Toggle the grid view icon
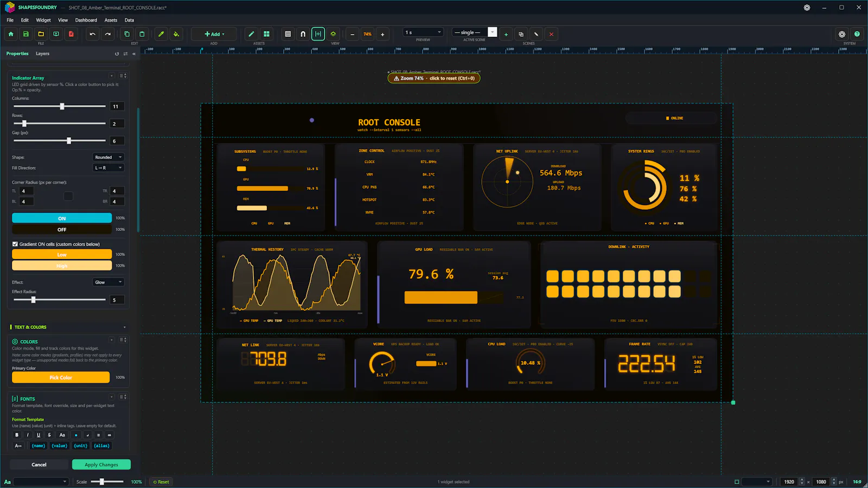The image size is (868, 488). pos(288,34)
